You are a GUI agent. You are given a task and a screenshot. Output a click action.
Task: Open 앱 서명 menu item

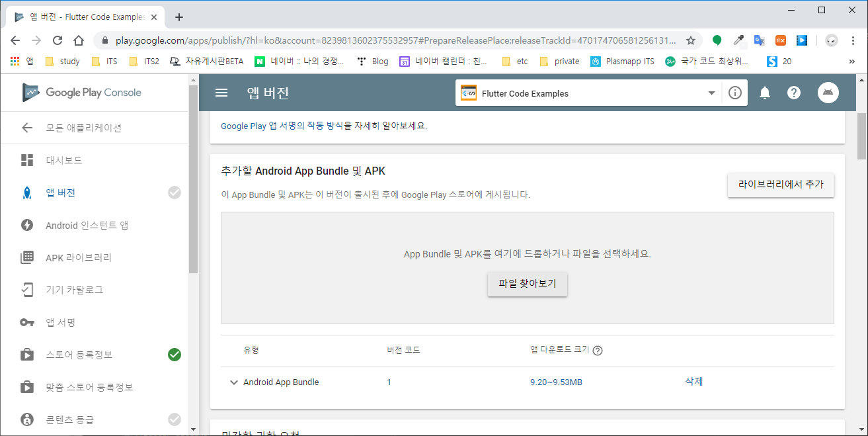60,322
